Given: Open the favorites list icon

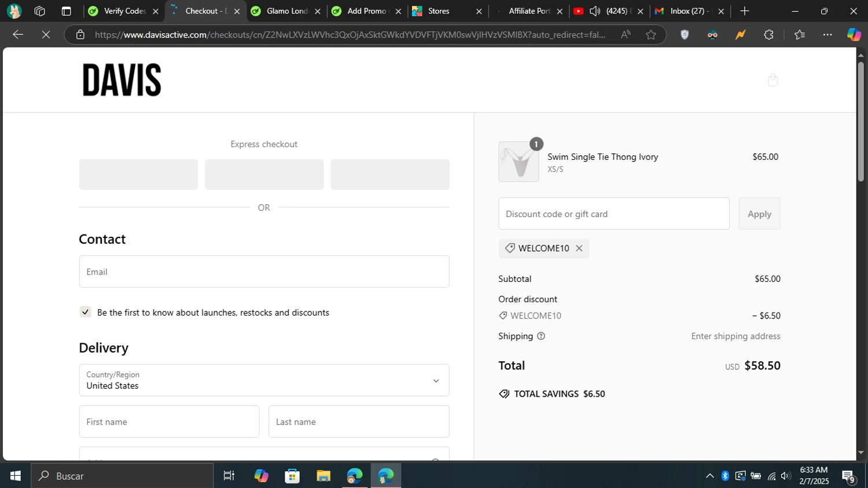Looking at the screenshot, I should (x=800, y=35).
